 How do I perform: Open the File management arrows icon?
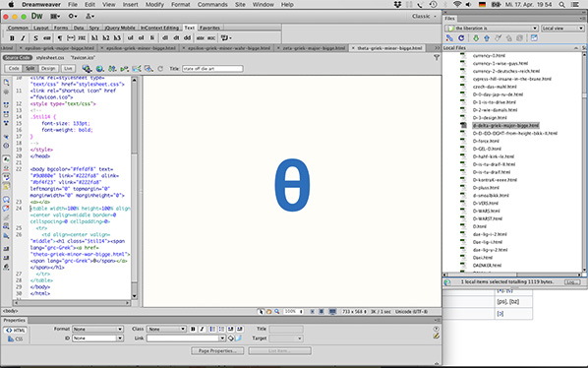coord(112,69)
